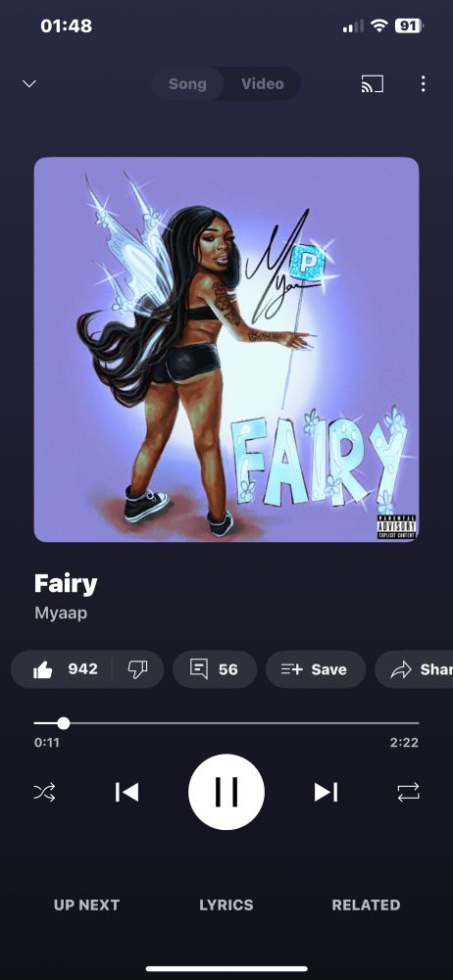Switch to Song mode
This screenshot has height=980, width=453.
[187, 83]
